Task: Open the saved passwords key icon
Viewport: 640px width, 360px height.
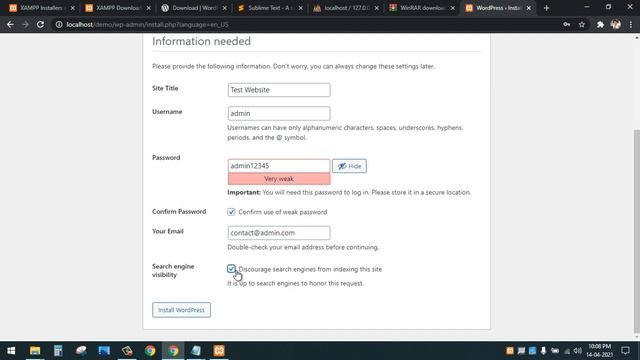Action: click(x=567, y=24)
